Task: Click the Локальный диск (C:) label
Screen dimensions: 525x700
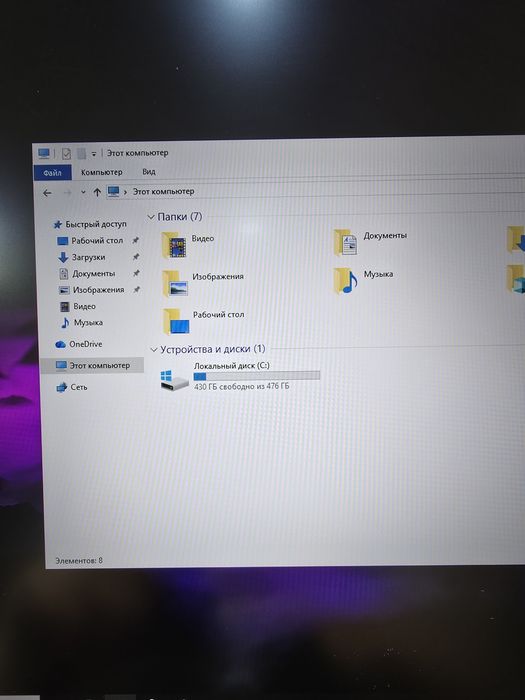Action: 232,366
